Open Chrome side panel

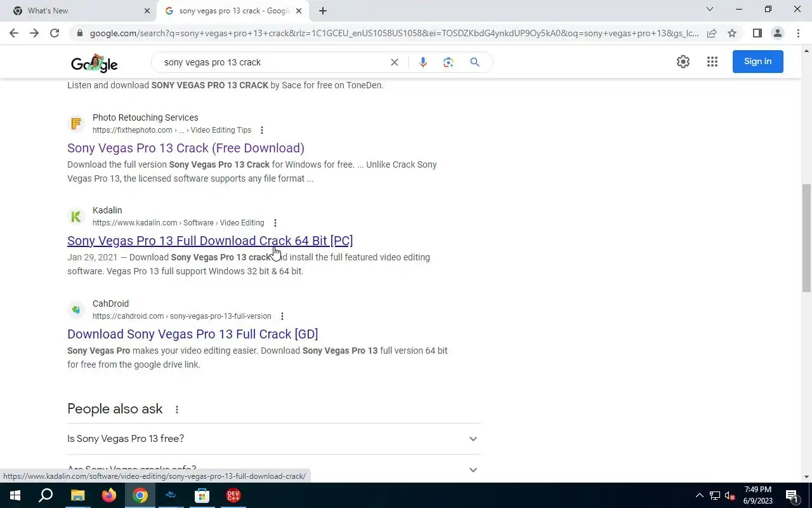click(757, 33)
